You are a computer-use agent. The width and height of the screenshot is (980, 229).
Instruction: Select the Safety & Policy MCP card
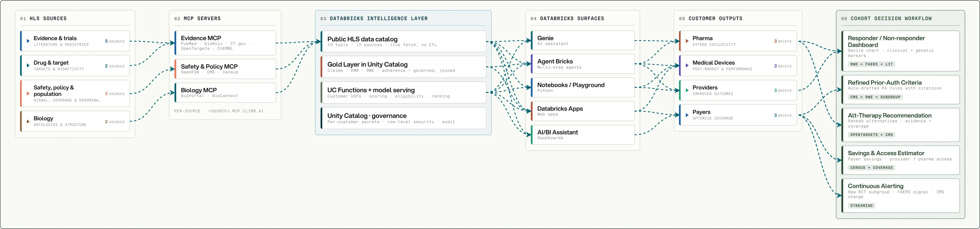pos(225,69)
